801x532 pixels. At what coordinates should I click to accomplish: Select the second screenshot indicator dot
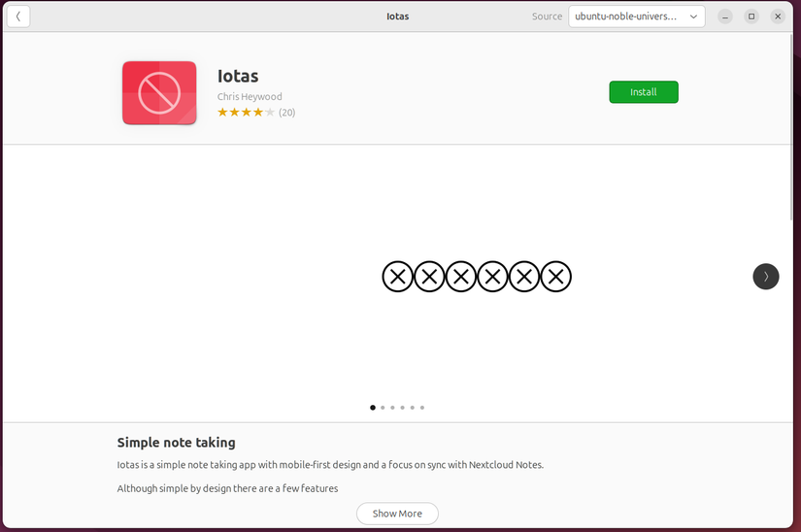(383, 408)
